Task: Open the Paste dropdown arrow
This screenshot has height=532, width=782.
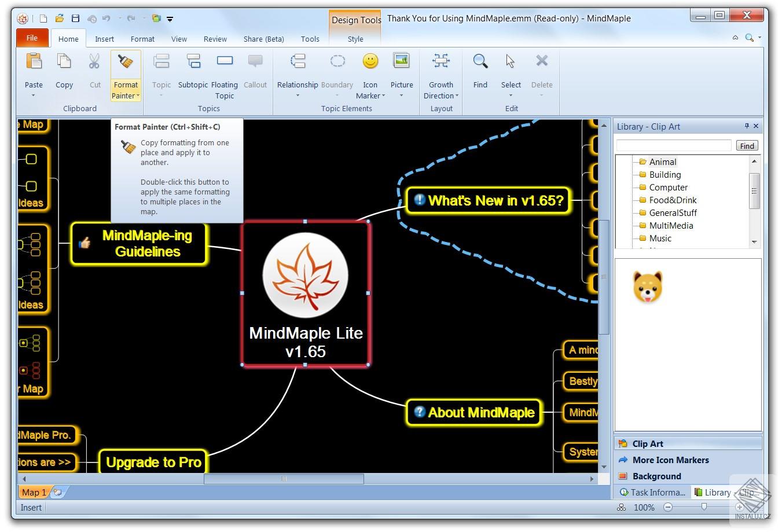Action: pos(34,94)
